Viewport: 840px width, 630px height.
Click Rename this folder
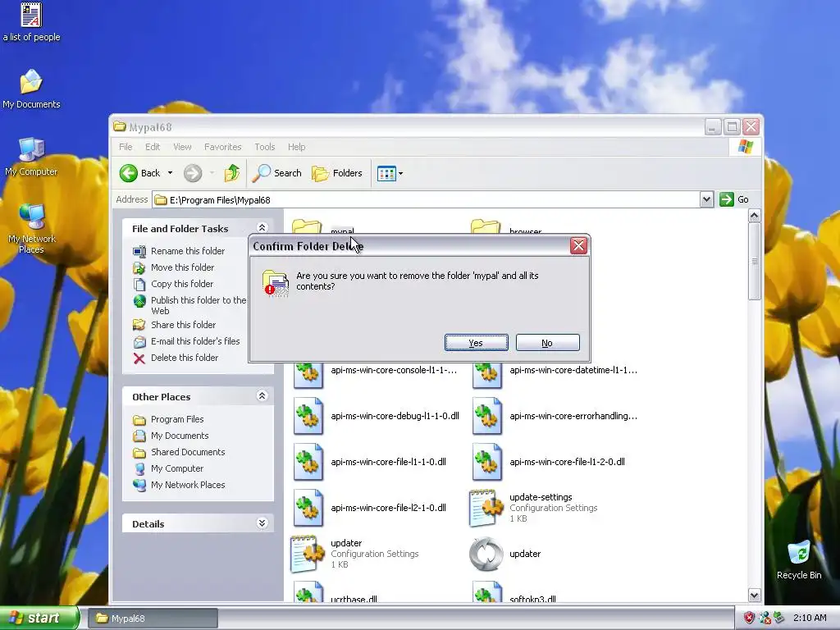click(x=179, y=251)
